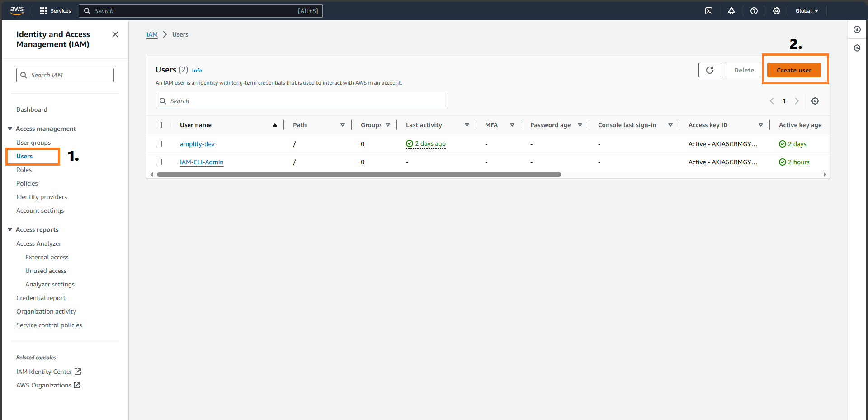Close the IAM navigation panel
This screenshot has width=868, height=420.
click(115, 34)
